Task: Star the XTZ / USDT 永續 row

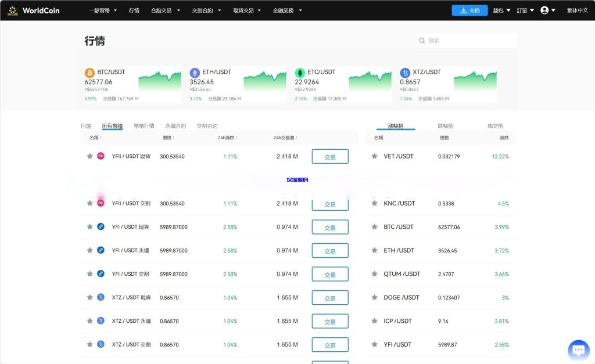Action: pos(90,320)
